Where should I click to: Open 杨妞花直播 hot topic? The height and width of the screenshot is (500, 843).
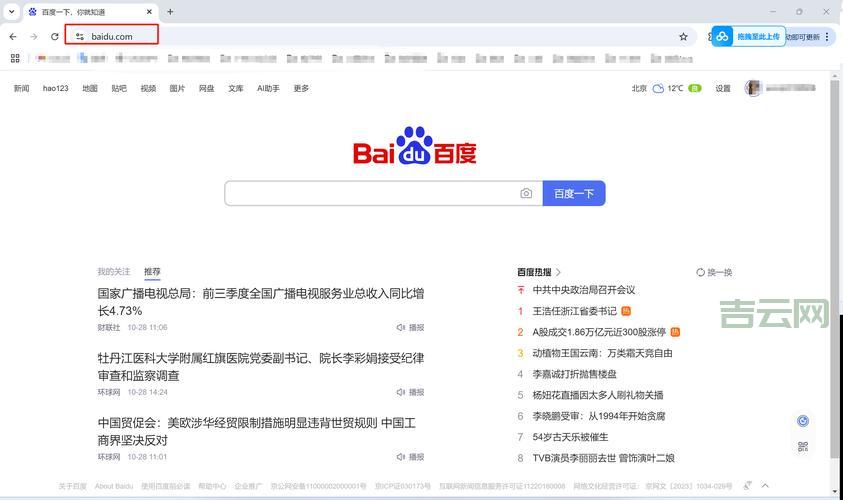click(598, 395)
